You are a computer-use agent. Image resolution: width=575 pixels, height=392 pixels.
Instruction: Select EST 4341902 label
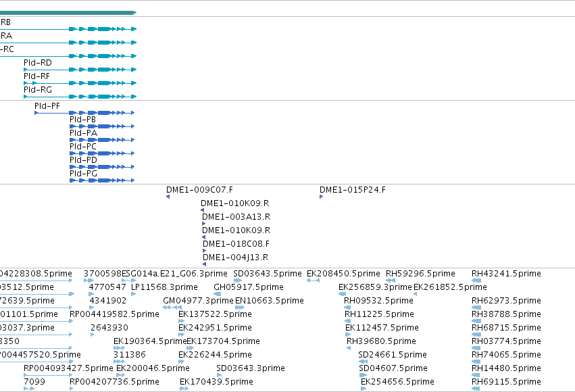[108, 301]
